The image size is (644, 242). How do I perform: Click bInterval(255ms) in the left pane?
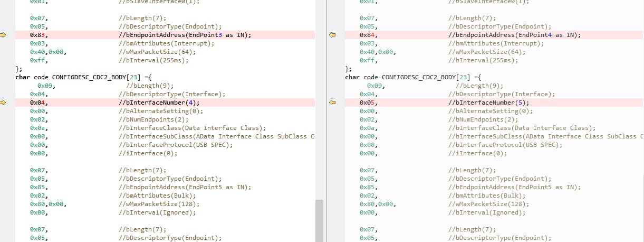point(153,60)
